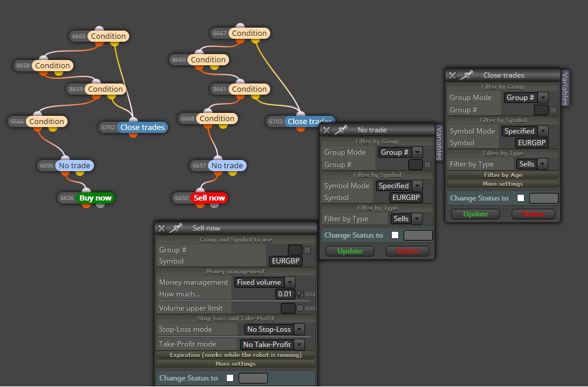This screenshot has height=387, width=588.
Task: Select the Close trades block 6702
Action: 143,127
